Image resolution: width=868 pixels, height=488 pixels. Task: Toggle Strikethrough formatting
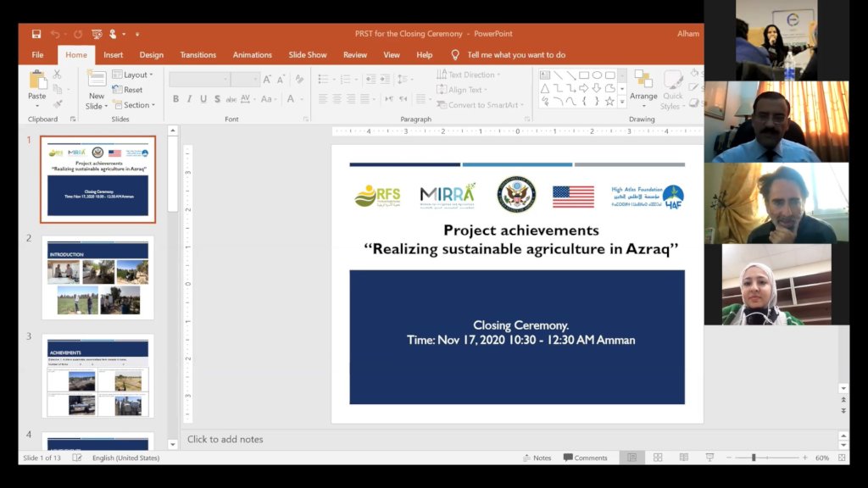coord(231,99)
